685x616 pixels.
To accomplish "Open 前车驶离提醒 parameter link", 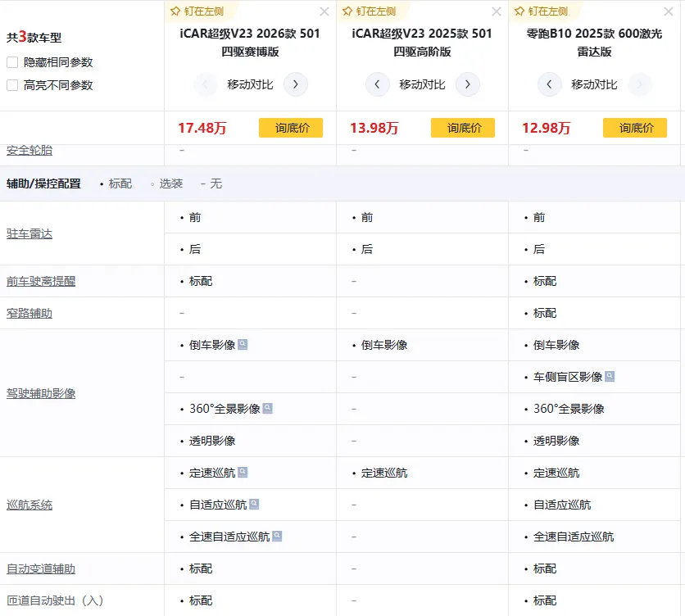I will [x=41, y=281].
